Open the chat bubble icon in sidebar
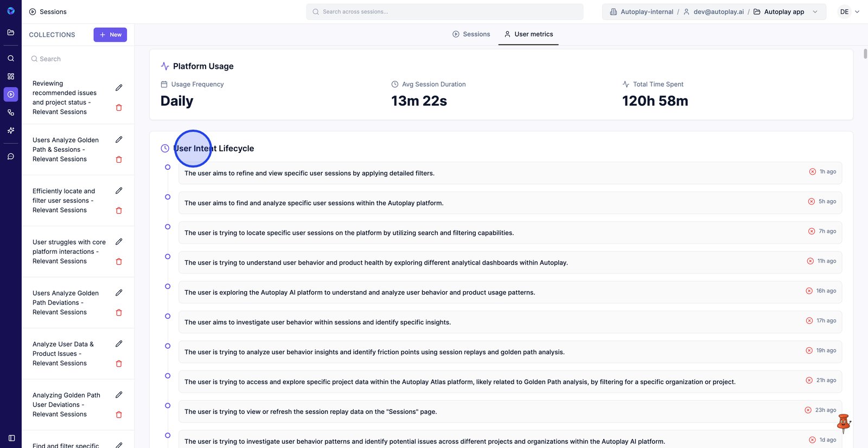 [11, 157]
